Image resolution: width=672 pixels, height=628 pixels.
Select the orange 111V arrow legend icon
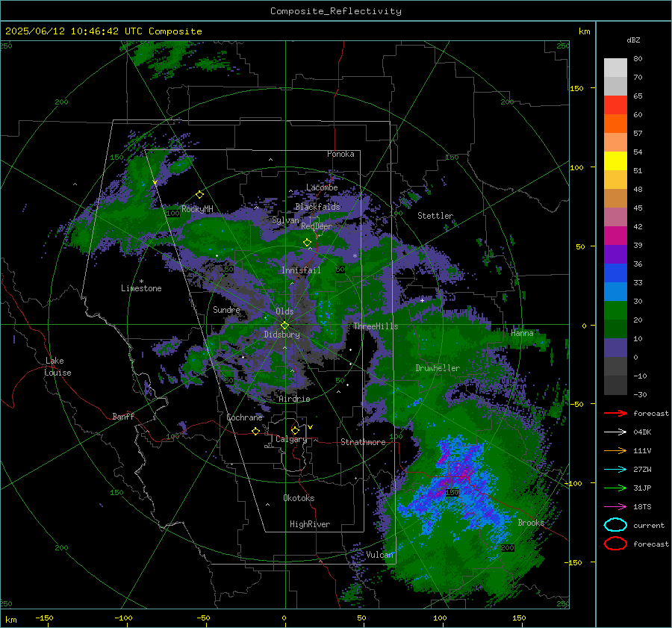click(x=615, y=450)
